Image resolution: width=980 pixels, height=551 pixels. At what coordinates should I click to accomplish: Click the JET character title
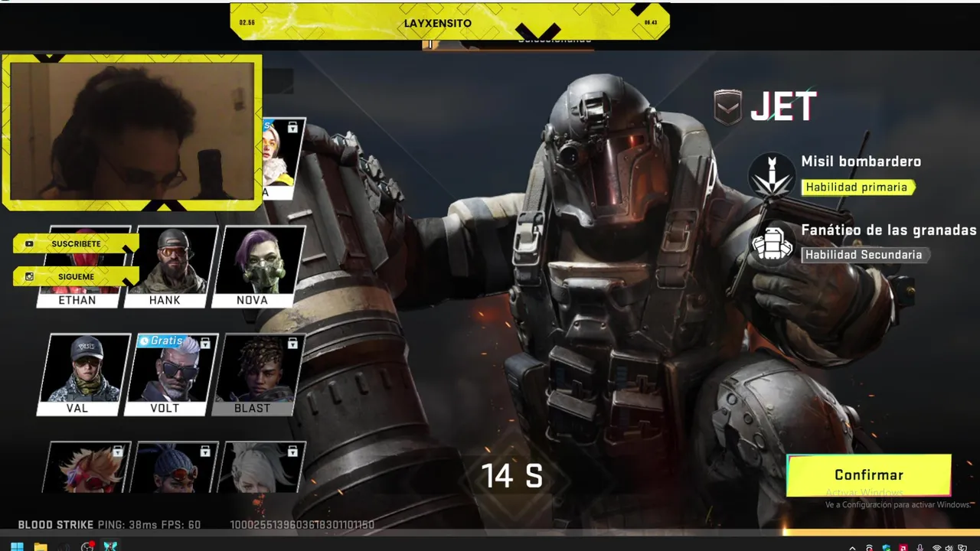coord(783,107)
